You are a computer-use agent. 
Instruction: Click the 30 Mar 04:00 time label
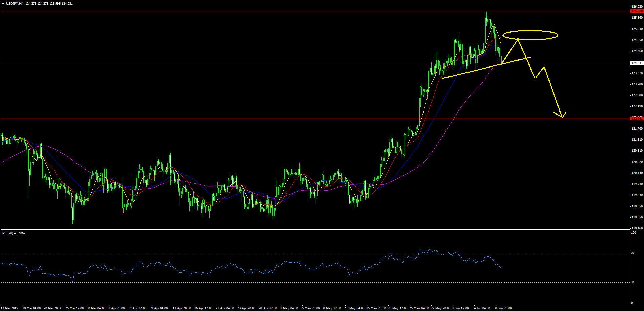tap(96, 308)
